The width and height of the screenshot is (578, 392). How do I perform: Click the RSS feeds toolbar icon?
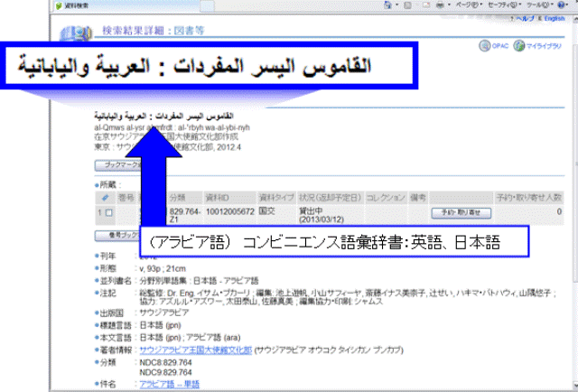407,5
